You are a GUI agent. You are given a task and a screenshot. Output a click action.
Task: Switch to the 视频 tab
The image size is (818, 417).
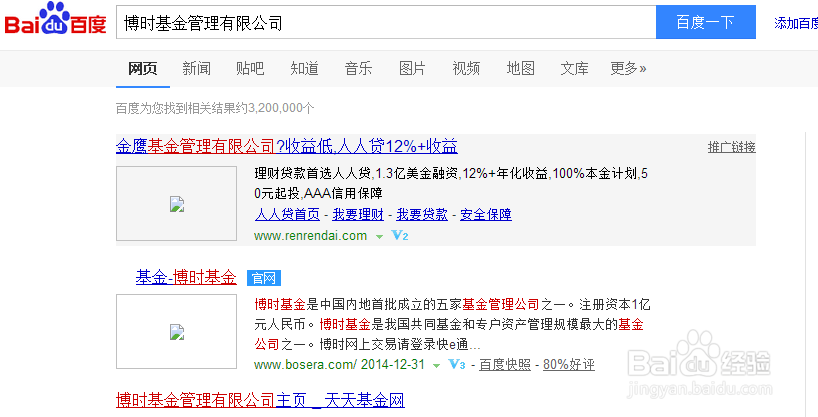[466, 68]
